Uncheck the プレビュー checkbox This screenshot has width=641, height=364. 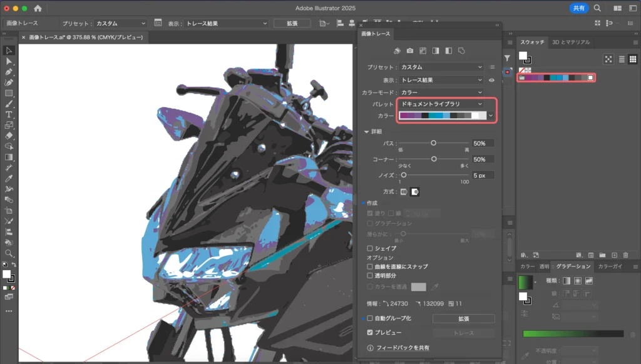coord(371,333)
